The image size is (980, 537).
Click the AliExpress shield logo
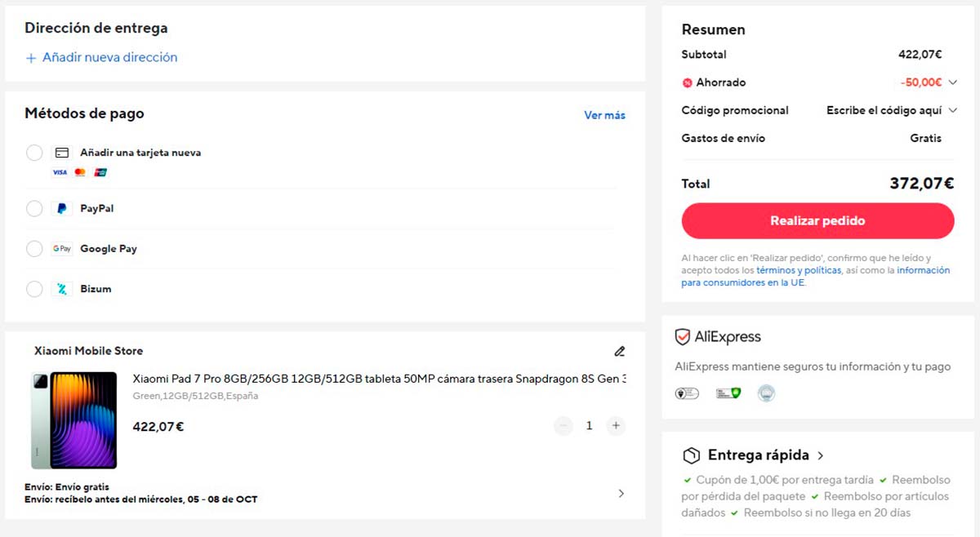click(x=683, y=337)
